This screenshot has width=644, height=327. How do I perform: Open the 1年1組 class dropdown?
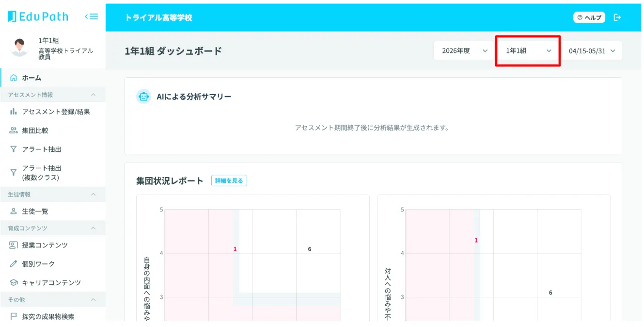528,50
